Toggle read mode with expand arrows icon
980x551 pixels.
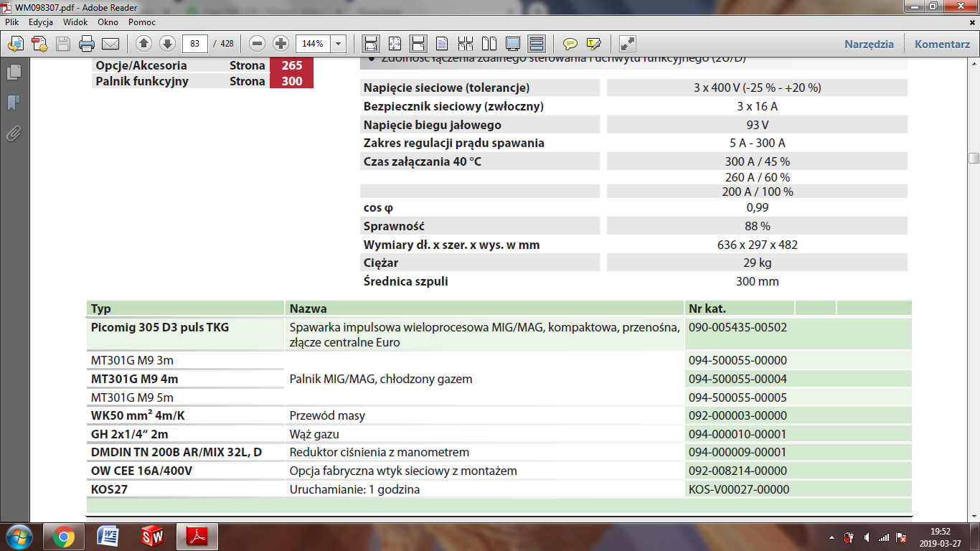click(x=628, y=44)
